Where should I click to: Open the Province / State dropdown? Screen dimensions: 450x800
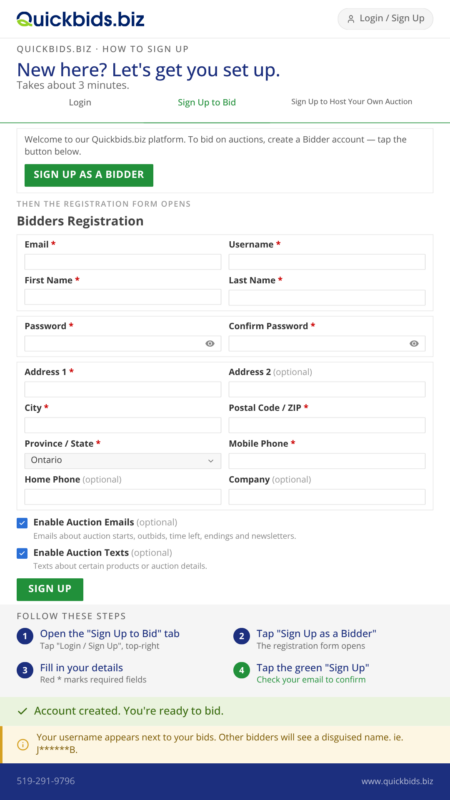point(123,460)
